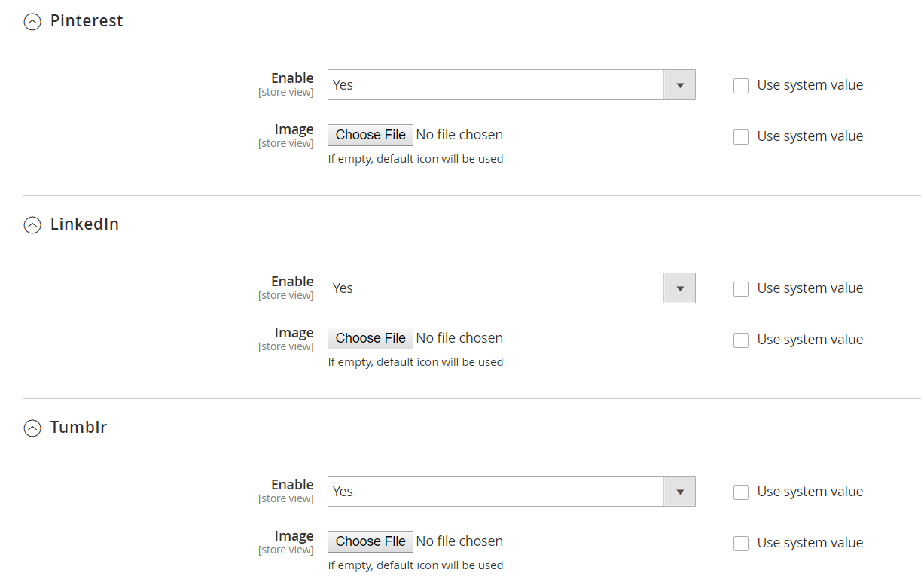The width and height of the screenshot is (921, 588).
Task: Open the Tumblr Enable select box
Action: (511, 492)
